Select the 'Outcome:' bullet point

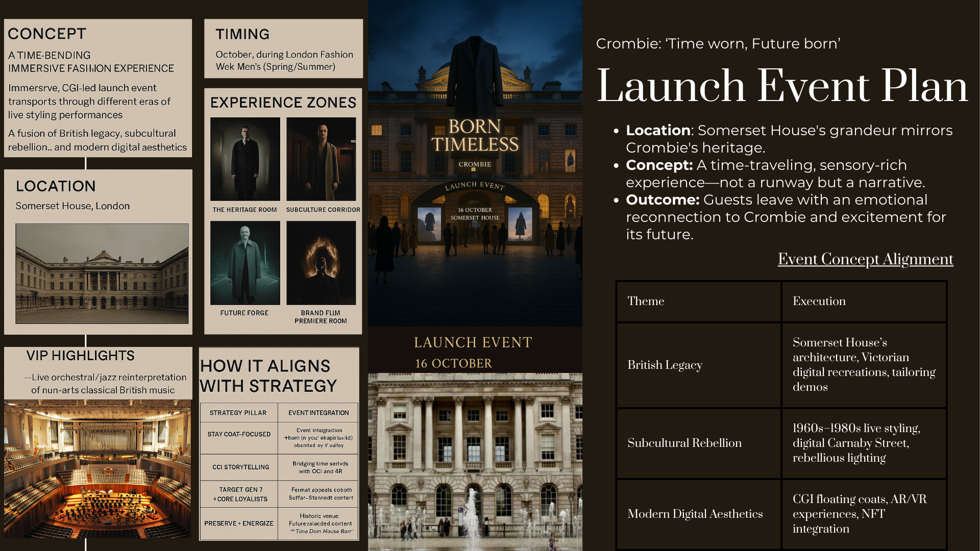click(786, 217)
